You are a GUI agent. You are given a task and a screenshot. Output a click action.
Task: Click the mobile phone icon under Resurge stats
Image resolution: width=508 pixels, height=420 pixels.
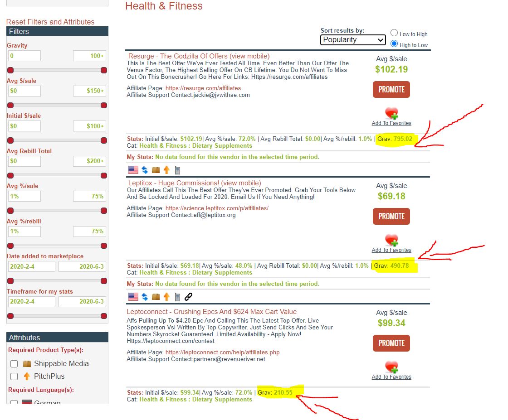pos(177,169)
